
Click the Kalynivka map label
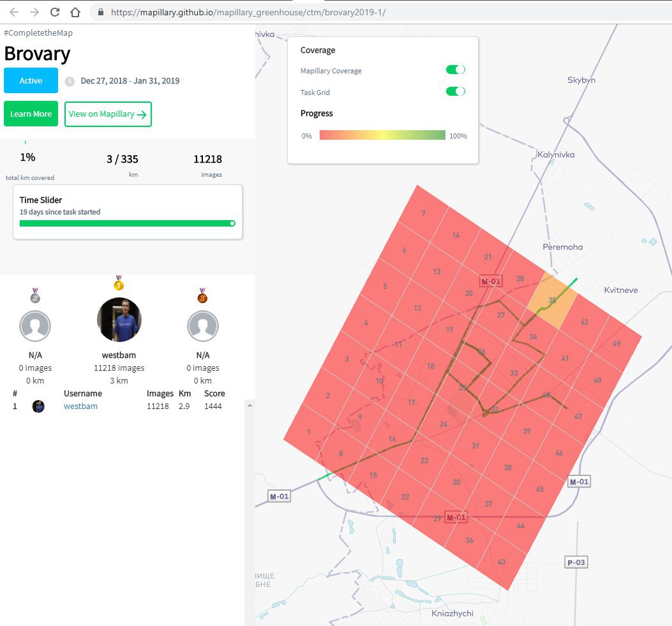(556, 154)
